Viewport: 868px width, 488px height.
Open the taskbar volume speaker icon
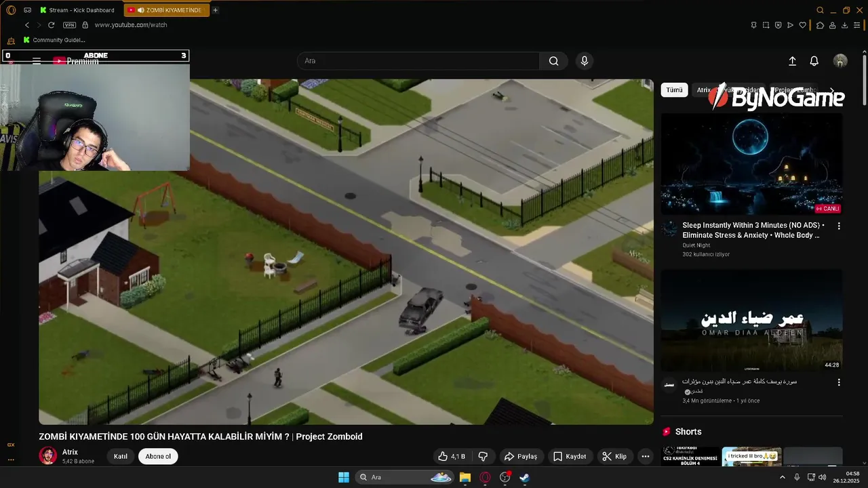[x=822, y=477]
